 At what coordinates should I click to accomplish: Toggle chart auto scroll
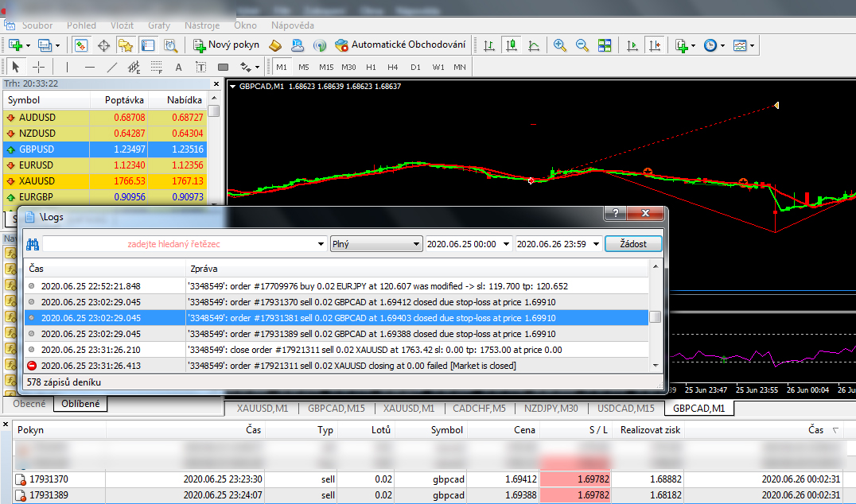(x=632, y=45)
